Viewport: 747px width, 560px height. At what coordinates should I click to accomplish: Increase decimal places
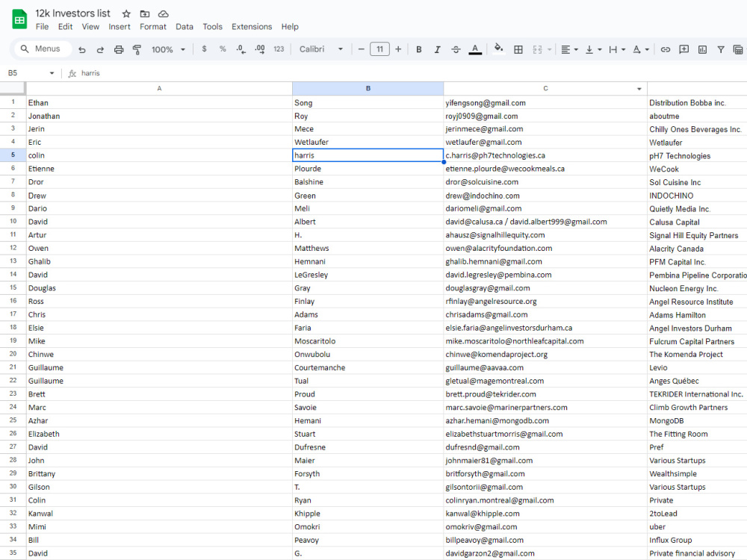click(x=260, y=49)
